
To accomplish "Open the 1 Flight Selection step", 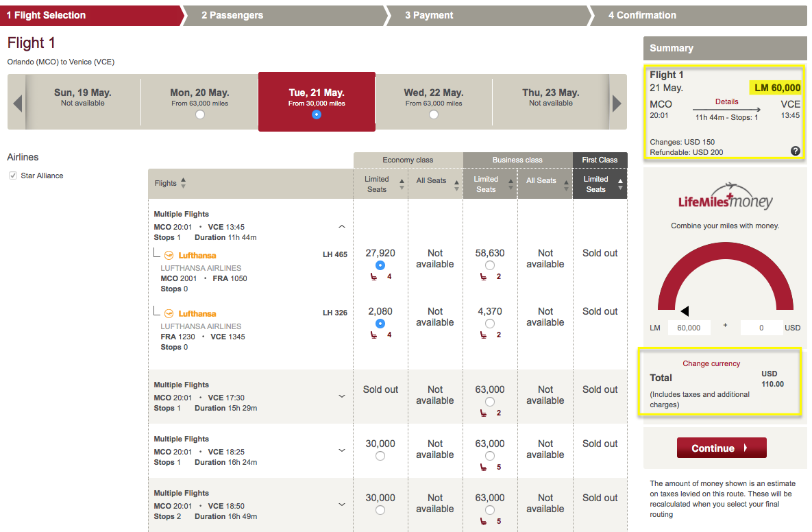I will 91,16.
